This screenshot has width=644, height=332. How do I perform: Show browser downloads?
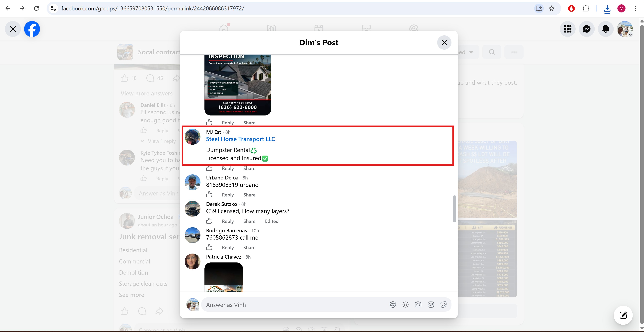(x=607, y=9)
